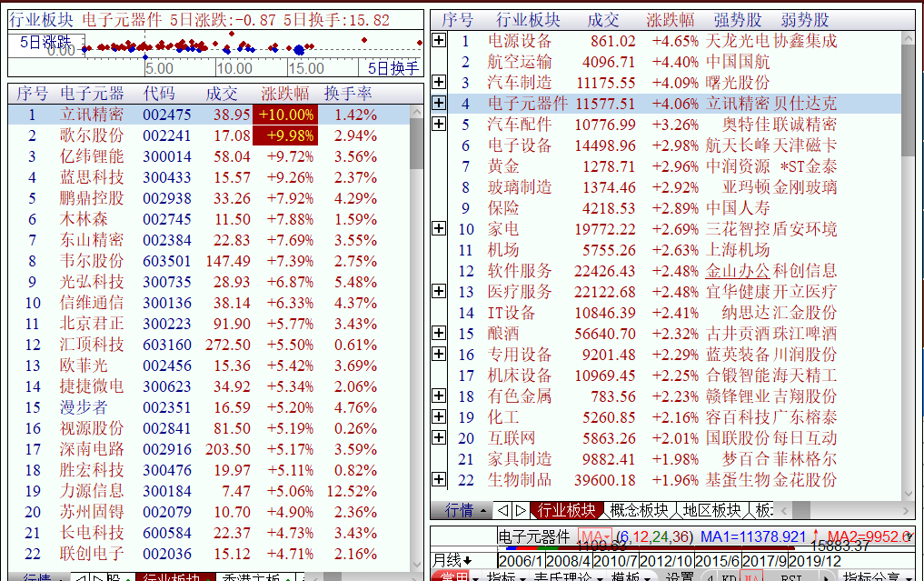
Task: Select the 2010/7 date on the timeline
Action: point(615,561)
